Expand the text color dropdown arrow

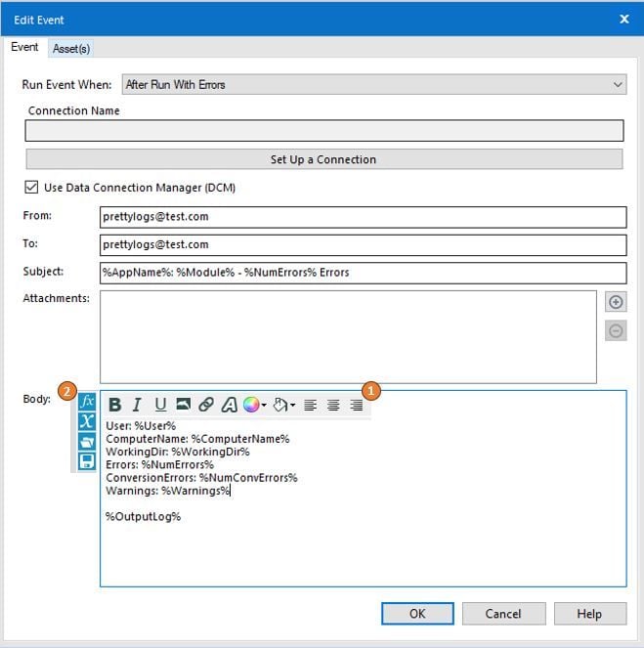264,405
